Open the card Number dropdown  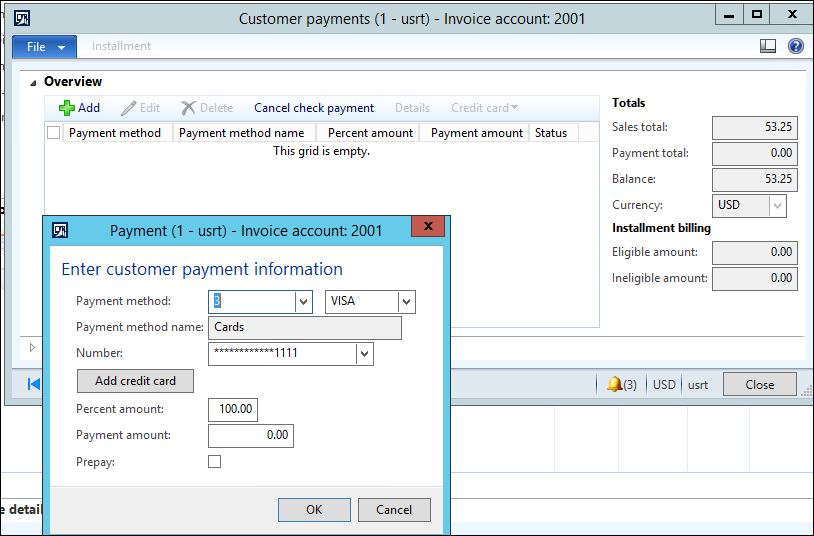click(x=364, y=353)
